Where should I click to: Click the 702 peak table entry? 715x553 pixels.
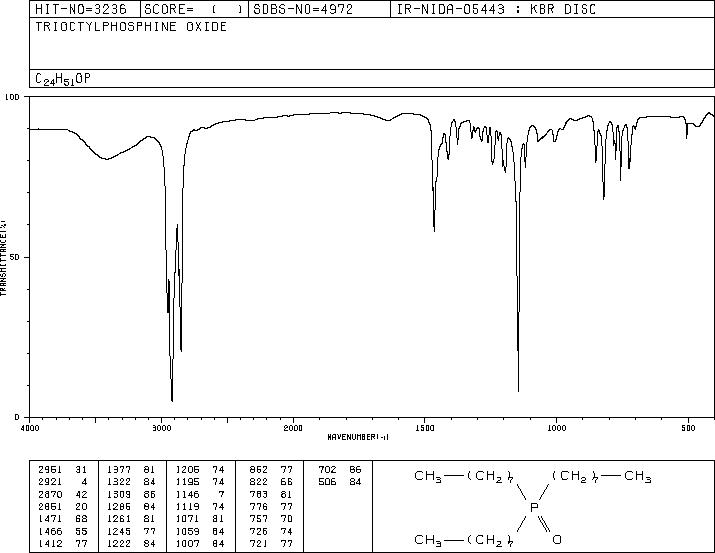click(x=327, y=470)
